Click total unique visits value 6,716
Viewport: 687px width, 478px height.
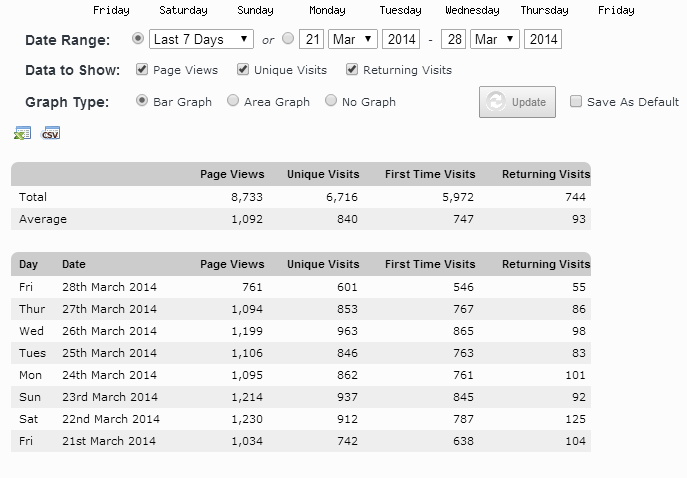click(x=342, y=197)
